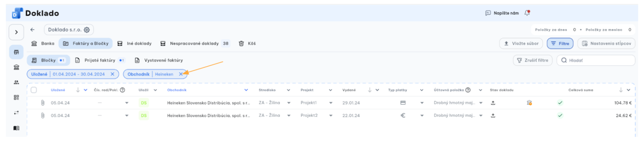
Task: Switch to Vystavené faktúry subtab
Action: point(159,60)
